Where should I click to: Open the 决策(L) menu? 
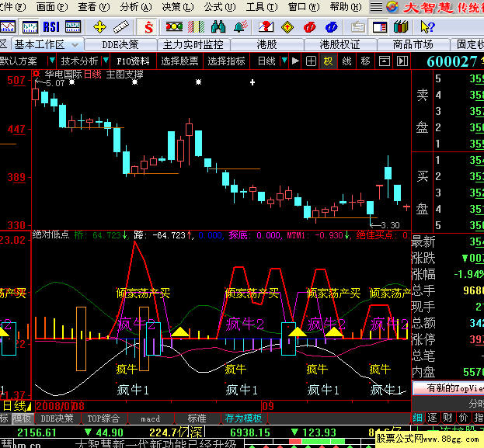tap(178, 7)
